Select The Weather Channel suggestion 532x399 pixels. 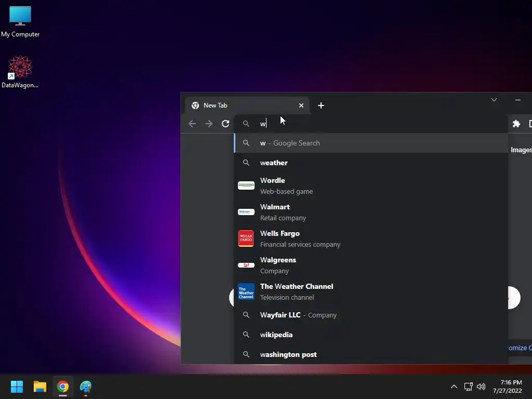click(371, 291)
